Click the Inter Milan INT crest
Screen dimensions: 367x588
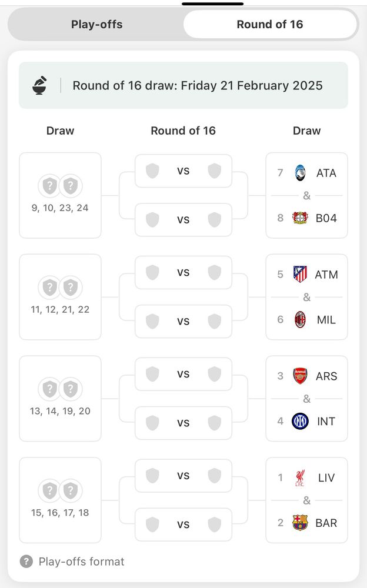(300, 421)
